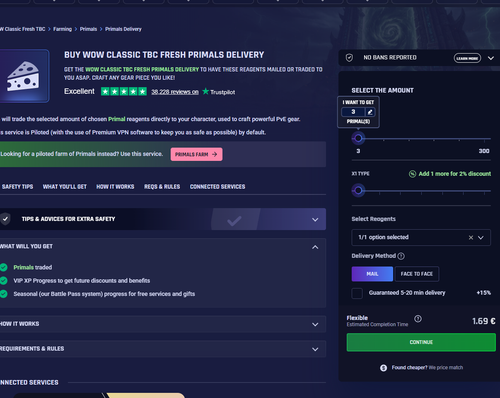Image resolution: width=500 pixels, height=398 pixels.
Task: Expand the Requirements & Rules section
Action: click(163, 349)
